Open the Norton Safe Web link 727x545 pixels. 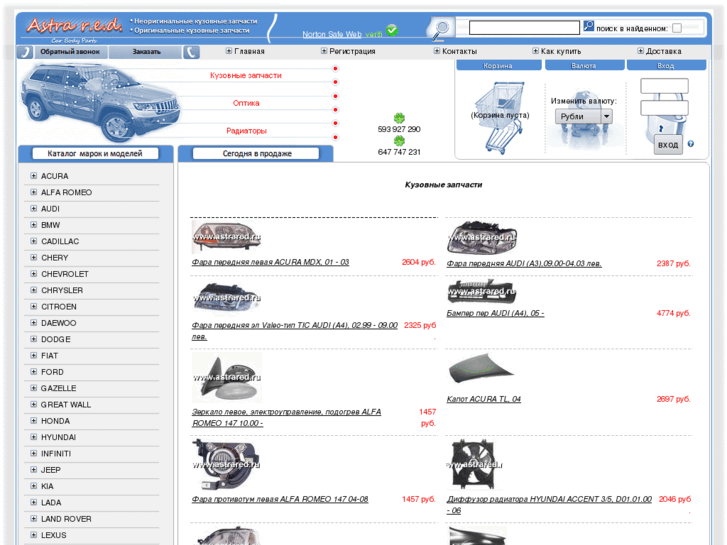click(332, 34)
